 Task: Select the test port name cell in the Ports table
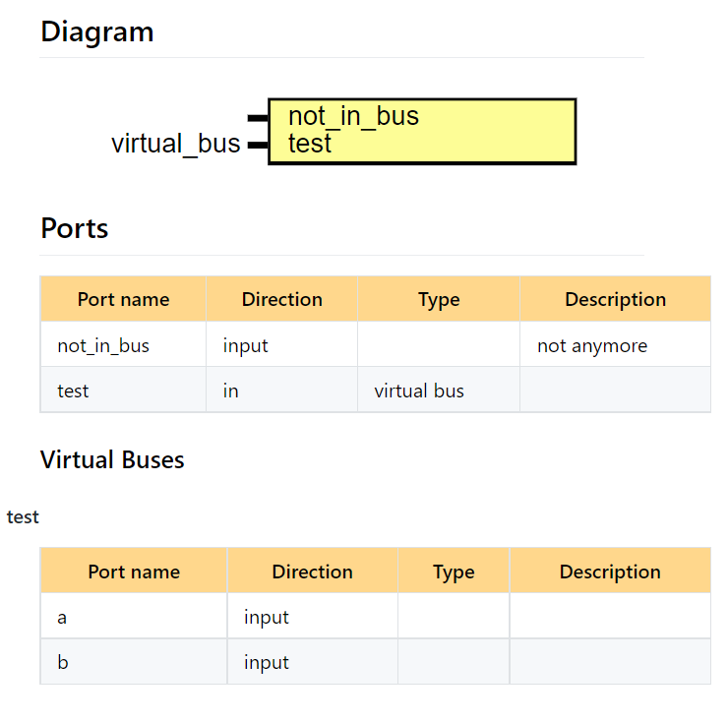click(x=124, y=390)
